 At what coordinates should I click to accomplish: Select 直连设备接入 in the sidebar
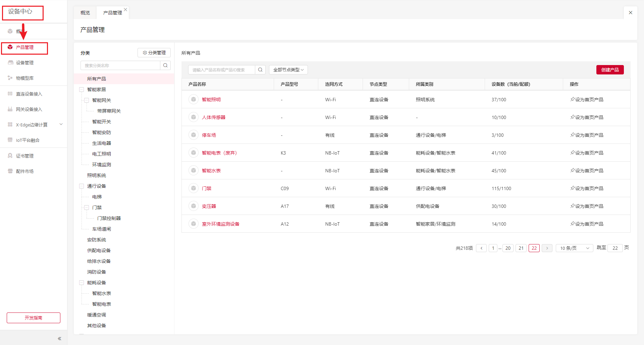[x=29, y=94]
